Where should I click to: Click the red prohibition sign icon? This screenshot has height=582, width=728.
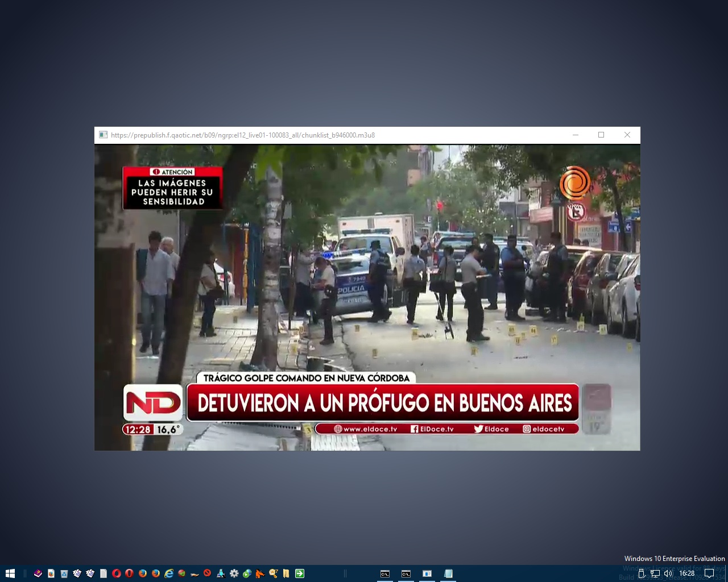click(x=208, y=573)
